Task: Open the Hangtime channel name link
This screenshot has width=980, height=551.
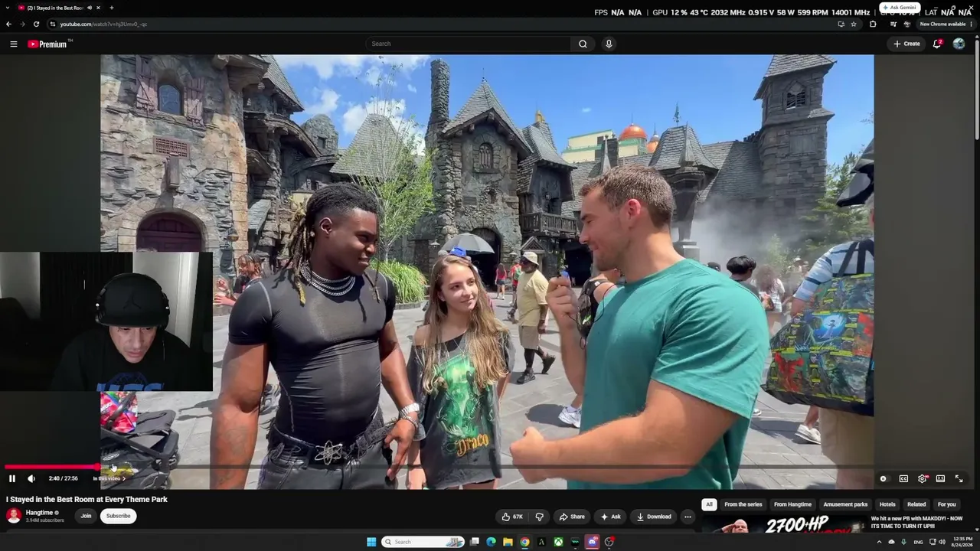Action: click(x=39, y=513)
